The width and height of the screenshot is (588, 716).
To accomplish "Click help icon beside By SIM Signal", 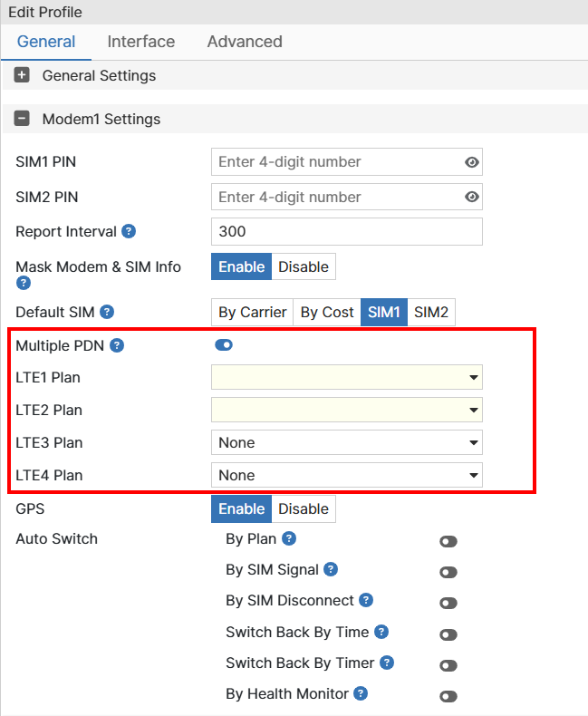I will pyautogui.click(x=331, y=569).
